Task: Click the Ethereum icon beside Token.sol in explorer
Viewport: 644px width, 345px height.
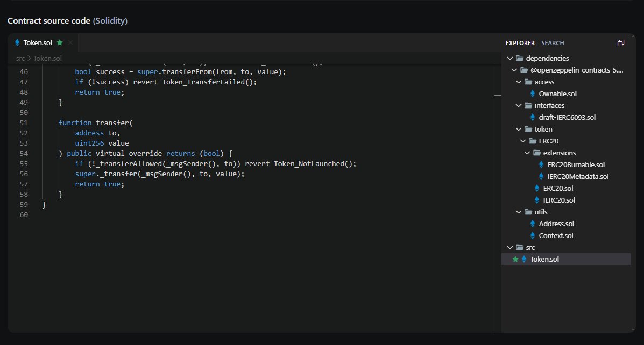Action: [524, 259]
